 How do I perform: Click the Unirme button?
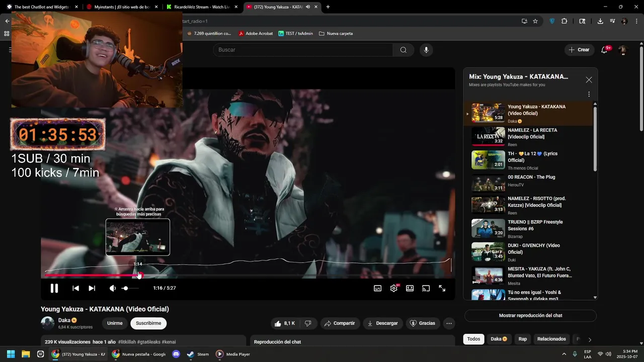tap(115, 323)
